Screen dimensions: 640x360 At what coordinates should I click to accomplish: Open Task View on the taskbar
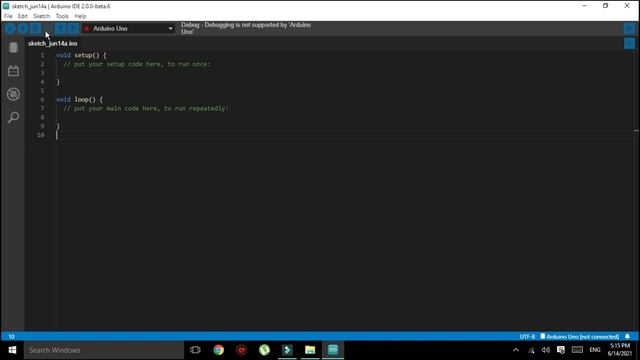tap(195, 350)
